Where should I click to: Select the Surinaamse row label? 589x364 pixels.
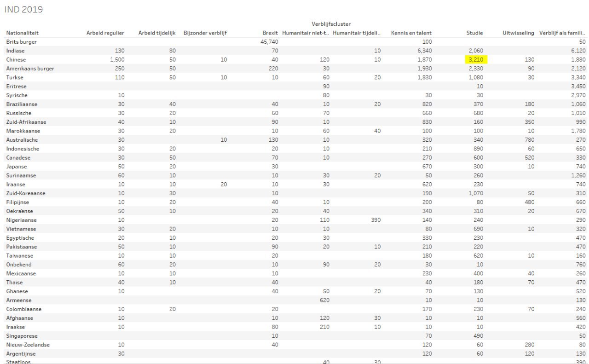click(x=21, y=175)
